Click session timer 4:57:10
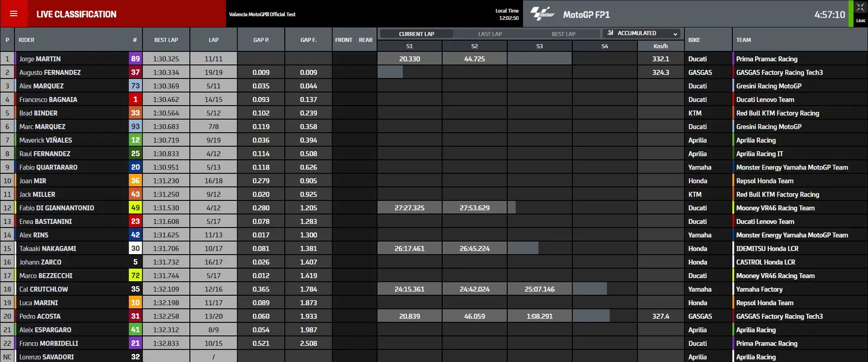 click(x=829, y=15)
